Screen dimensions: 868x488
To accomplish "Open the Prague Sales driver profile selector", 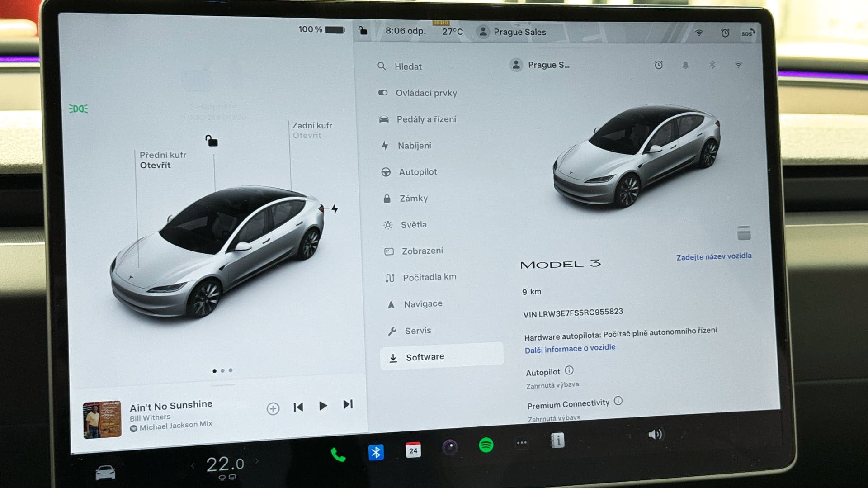I will click(510, 32).
